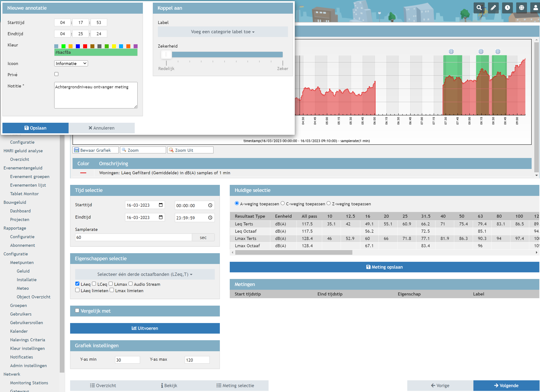The width and height of the screenshot is (540, 392).
Task: Select C-weging toepassen radio button
Action: click(x=283, y=203)
